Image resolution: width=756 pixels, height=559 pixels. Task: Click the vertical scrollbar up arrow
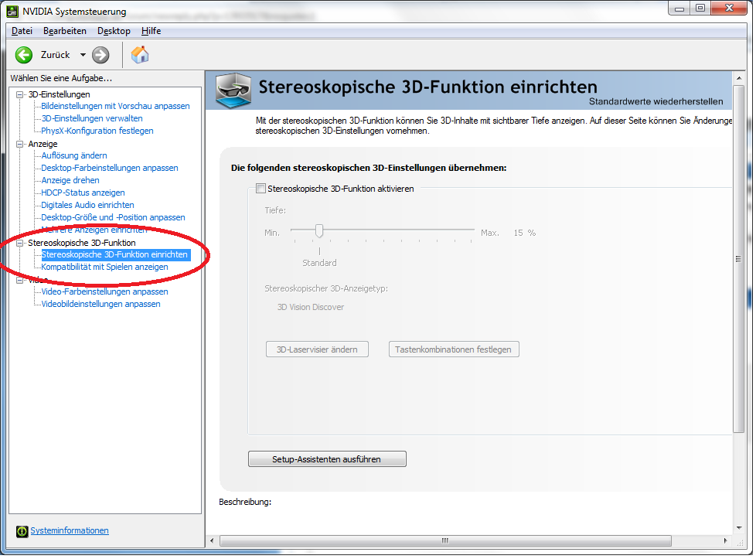coord(739,78)
